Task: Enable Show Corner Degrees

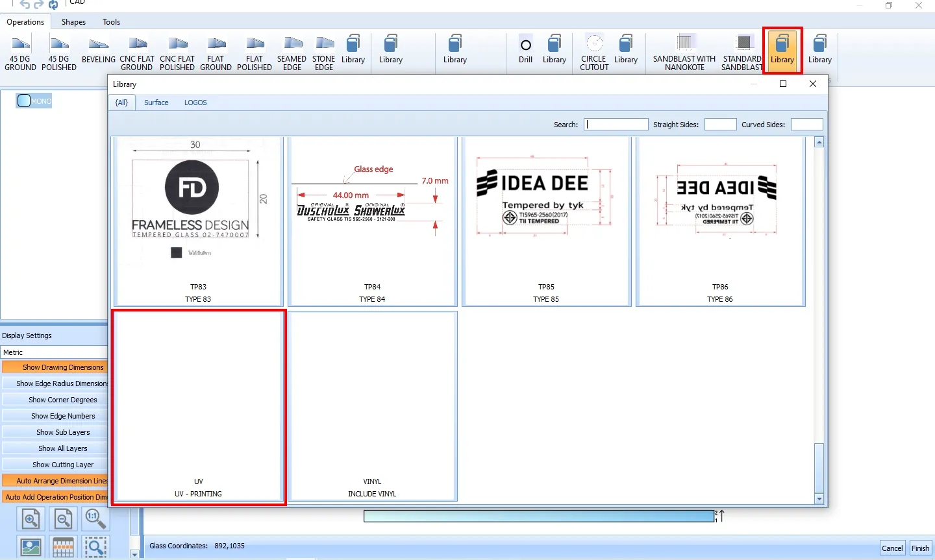Action: coord(55,400)
